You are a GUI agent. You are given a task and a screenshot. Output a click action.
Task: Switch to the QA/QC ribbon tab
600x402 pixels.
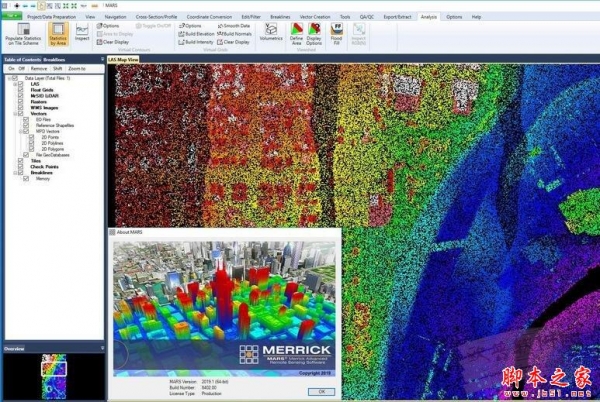click(367, 17)
